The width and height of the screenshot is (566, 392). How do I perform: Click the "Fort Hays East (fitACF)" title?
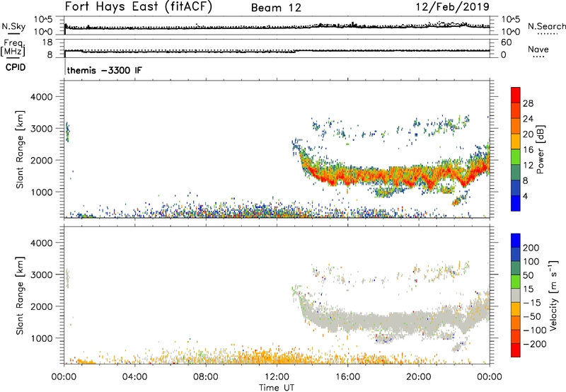pos(138,6)
